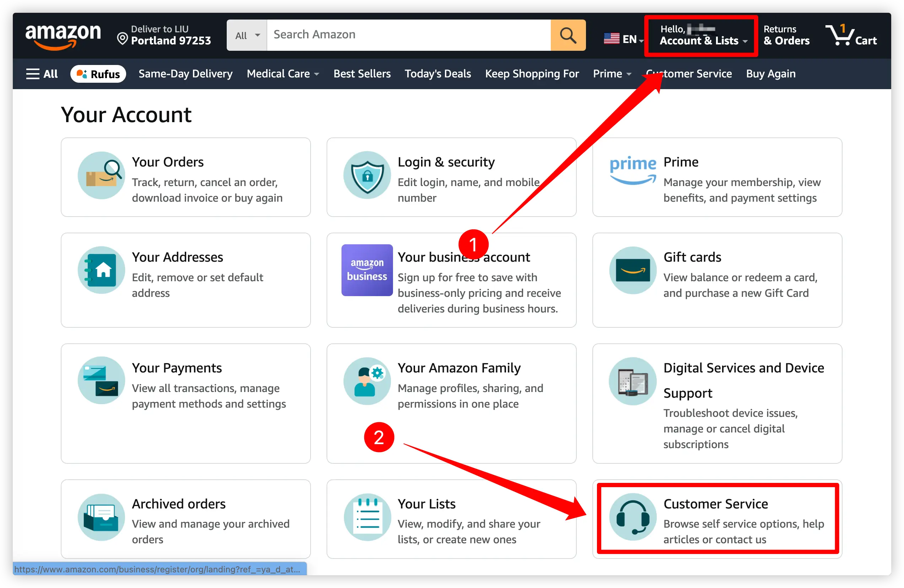Click 'Manage profiles, sharing, and permissions' text
The width and height of the screenshot is (904, 588).
pos(470,396)
